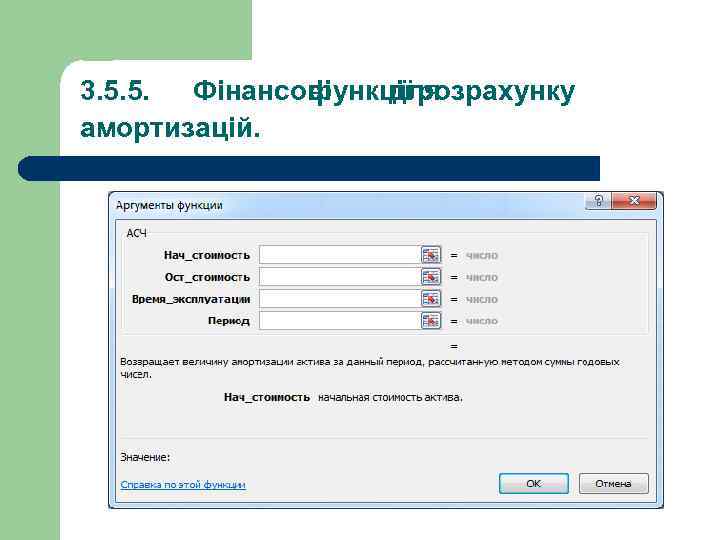Focus the Период input field
The width and height of the screenshot is (720, 540).
[x=340, y=321]
